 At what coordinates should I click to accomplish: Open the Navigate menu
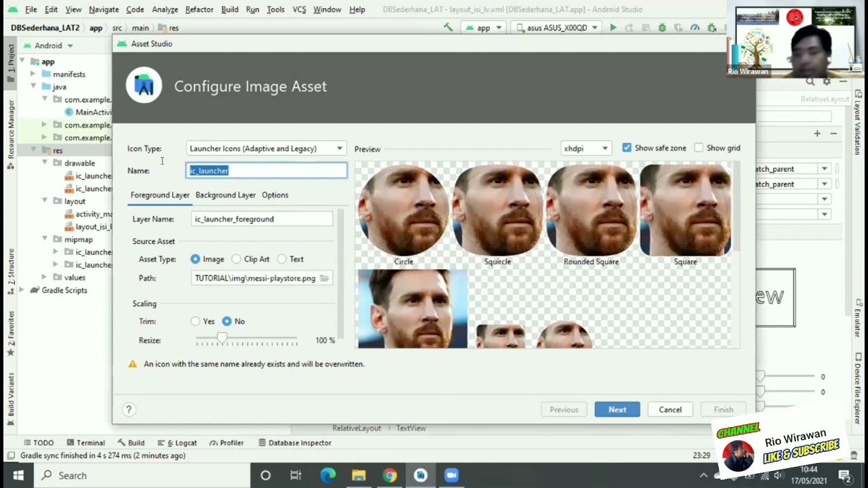104,9
